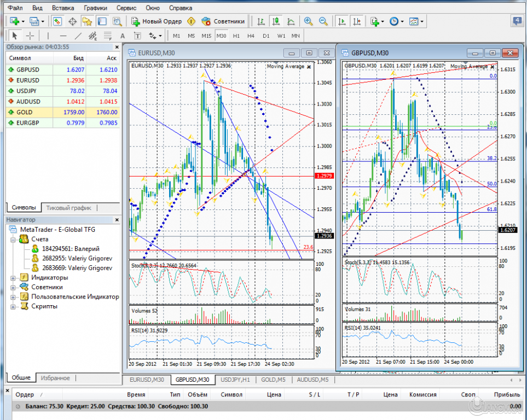Select the H1 timeframe button
Screen dimensions: 527x420
(x=236, y=36)
